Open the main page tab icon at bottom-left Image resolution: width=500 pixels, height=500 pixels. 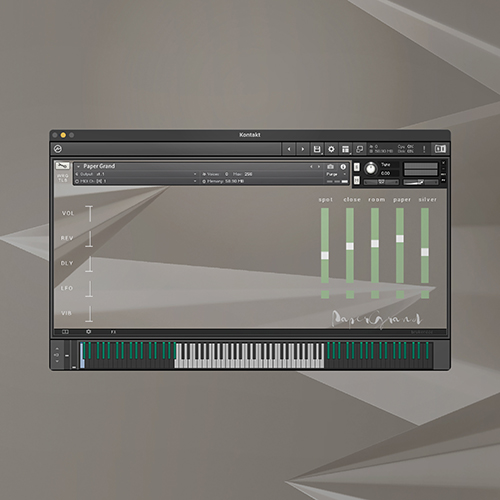point(65,332)
